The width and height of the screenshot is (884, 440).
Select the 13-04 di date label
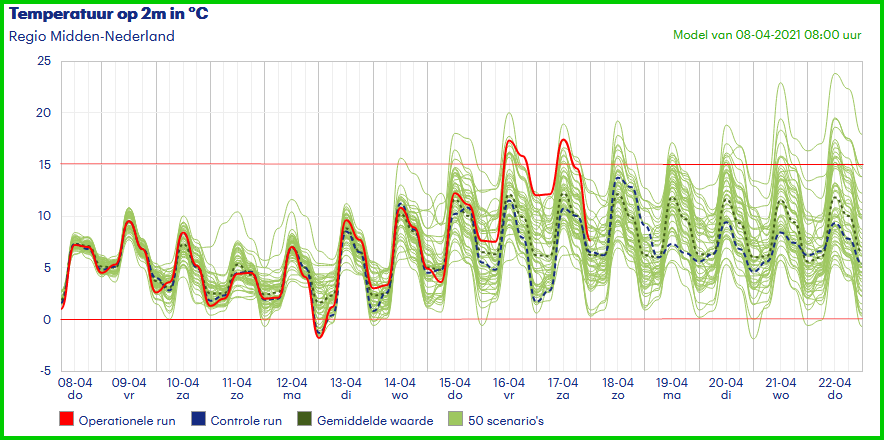tap(346, 389)
